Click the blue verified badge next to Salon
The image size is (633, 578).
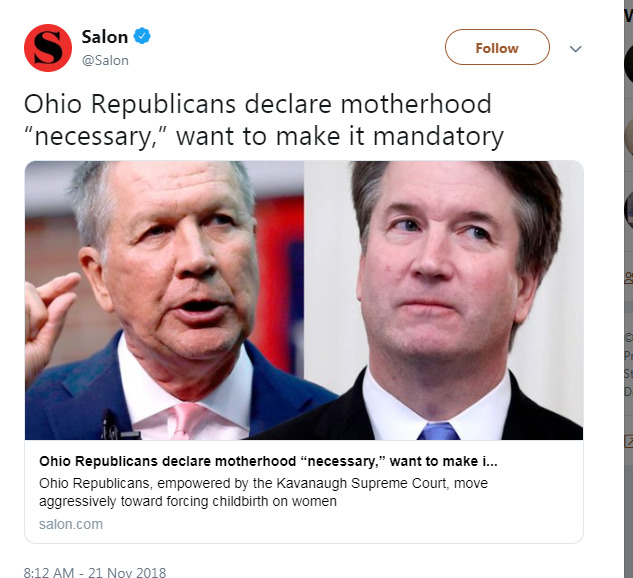(x=144, y=37)
